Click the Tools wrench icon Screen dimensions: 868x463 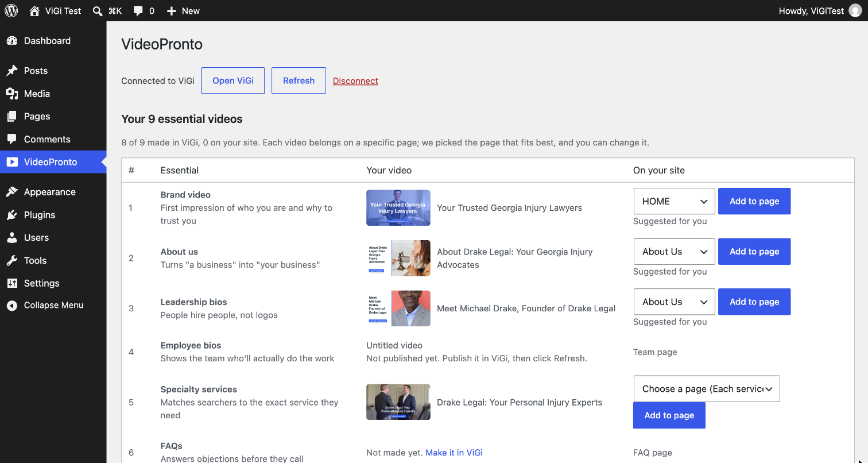(x=12, y=260)
